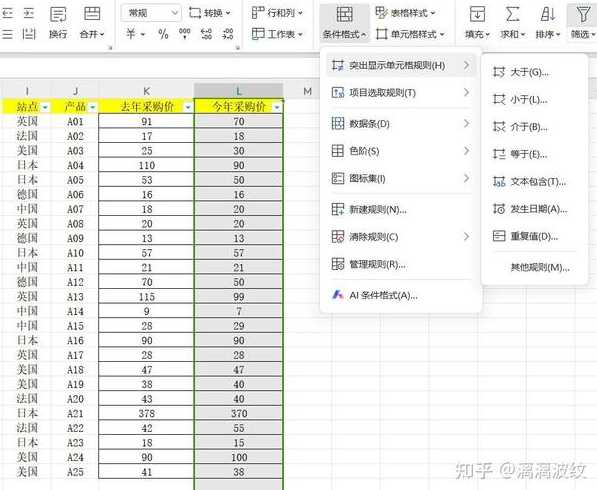Click the 转换 convert button
Screen dimensions: 597x490
[x=210, y=13]
